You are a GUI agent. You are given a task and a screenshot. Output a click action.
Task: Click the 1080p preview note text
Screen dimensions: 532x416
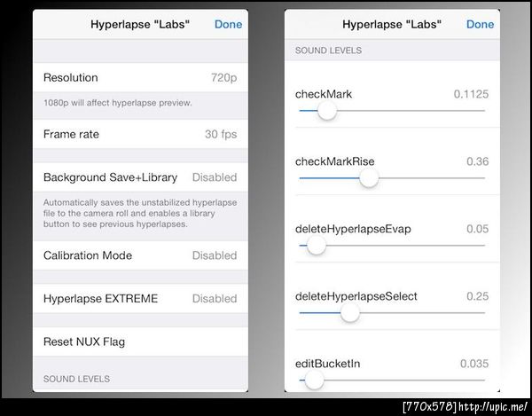(x=118, y=103)
